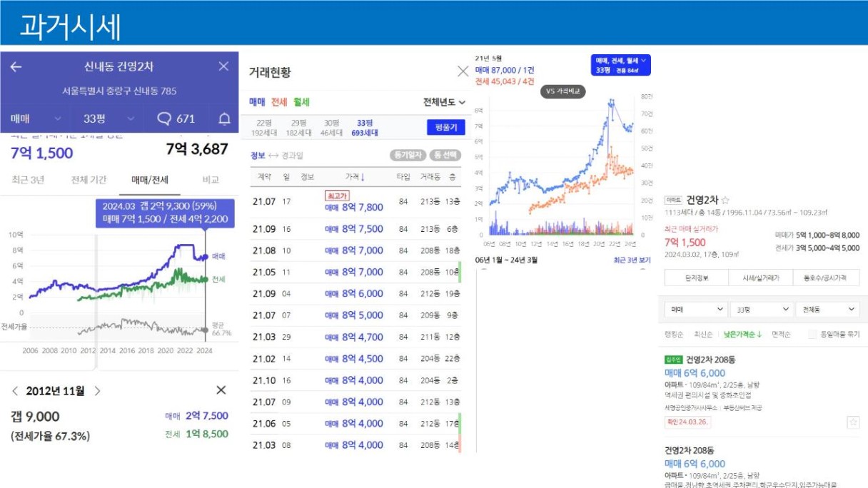Switch to the 전체 기간 tab
The width and height of the screenshot is (868, 488).
(89, 180)
